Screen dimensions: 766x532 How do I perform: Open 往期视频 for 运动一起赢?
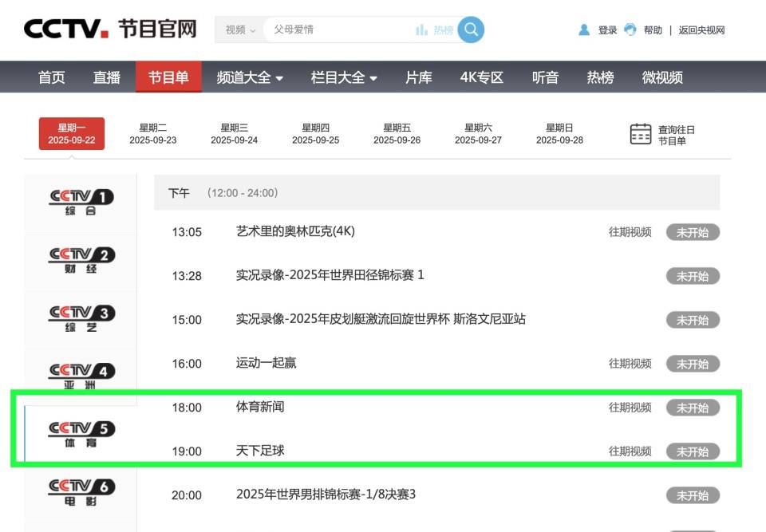pos(630,364)
